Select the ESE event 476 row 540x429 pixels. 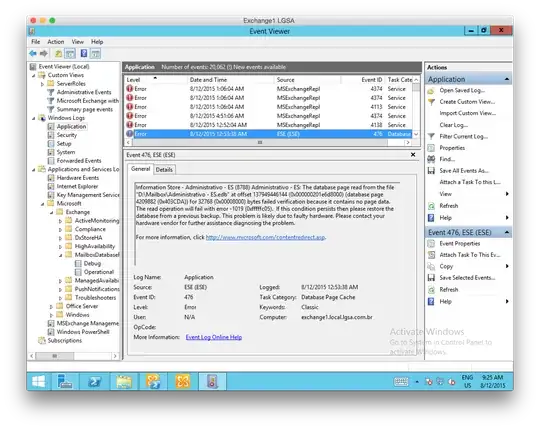(x=269, y=134)
